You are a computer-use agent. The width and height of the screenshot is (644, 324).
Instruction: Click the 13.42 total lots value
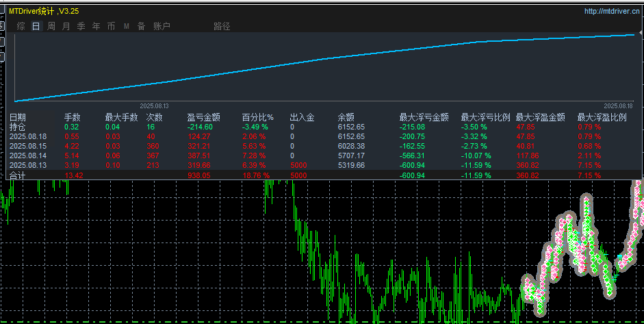74,175
